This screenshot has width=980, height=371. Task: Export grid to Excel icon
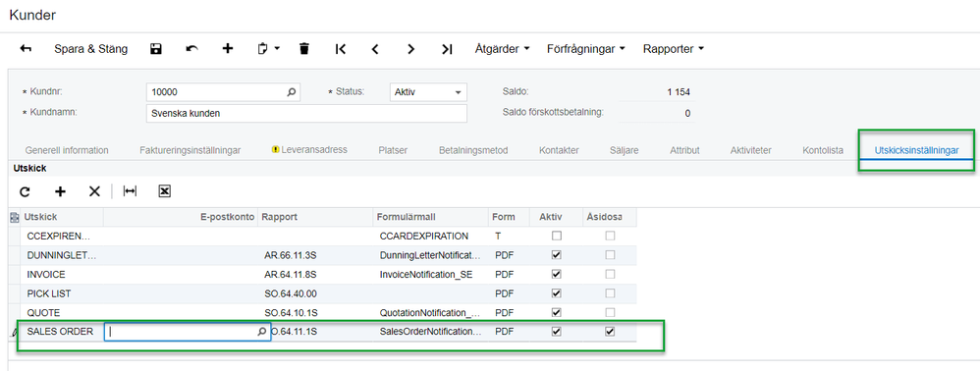pos(164,191)
